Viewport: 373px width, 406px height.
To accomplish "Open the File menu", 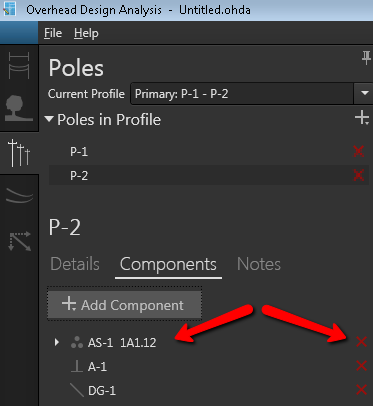I will pyautogui.click(x=53, y=33).
